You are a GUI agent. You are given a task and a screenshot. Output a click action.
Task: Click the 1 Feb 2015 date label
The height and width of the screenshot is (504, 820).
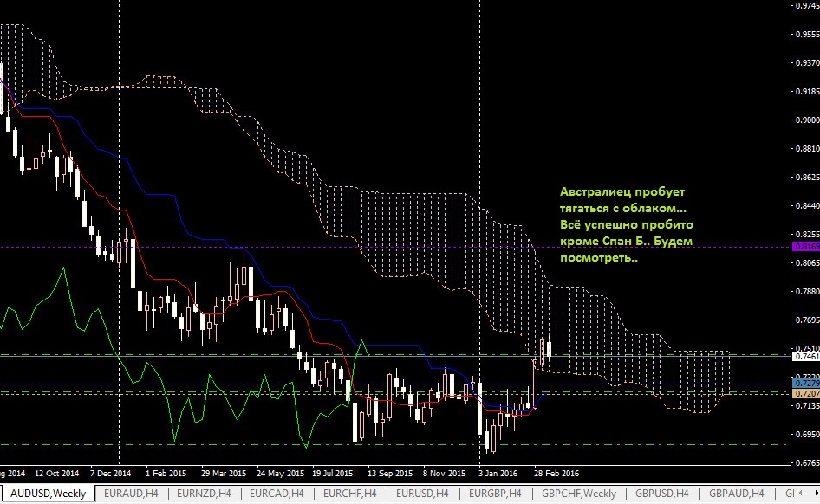pos(166,473)
